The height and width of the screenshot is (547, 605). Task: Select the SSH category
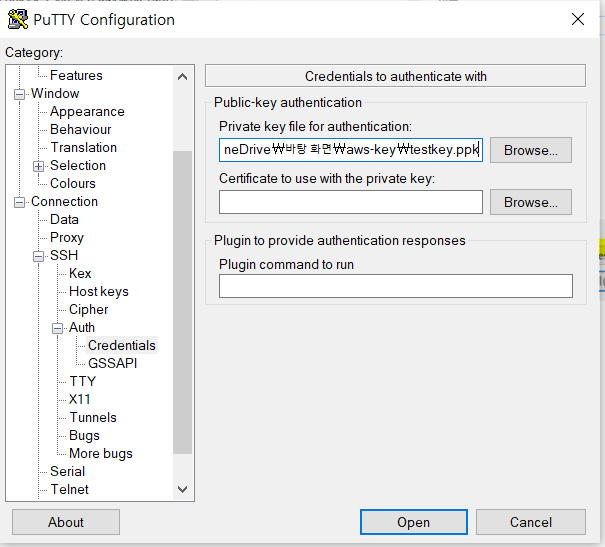coord(64,255)
